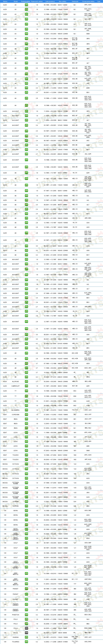The image size is (103, 644).
Task: Click diesel ON icon in Polo BNM, BWB row
Action: click(26, 628)
